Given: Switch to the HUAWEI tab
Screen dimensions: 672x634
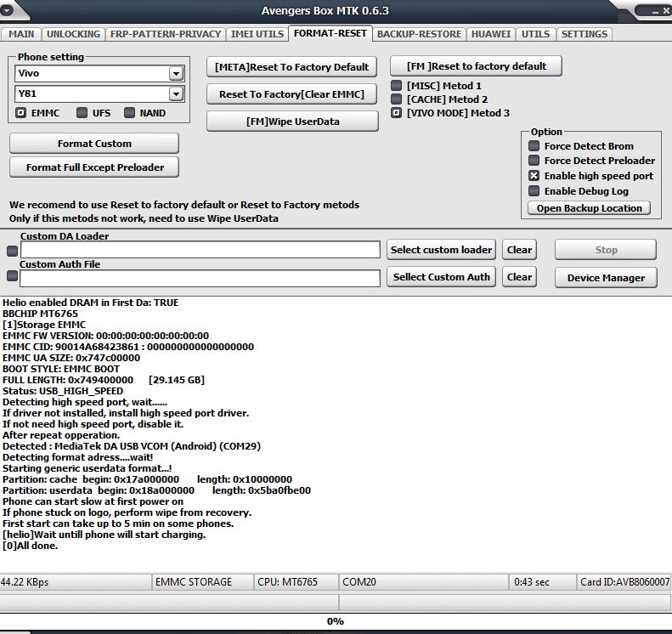Looking at the screenshot, I should tap(491, 34).
